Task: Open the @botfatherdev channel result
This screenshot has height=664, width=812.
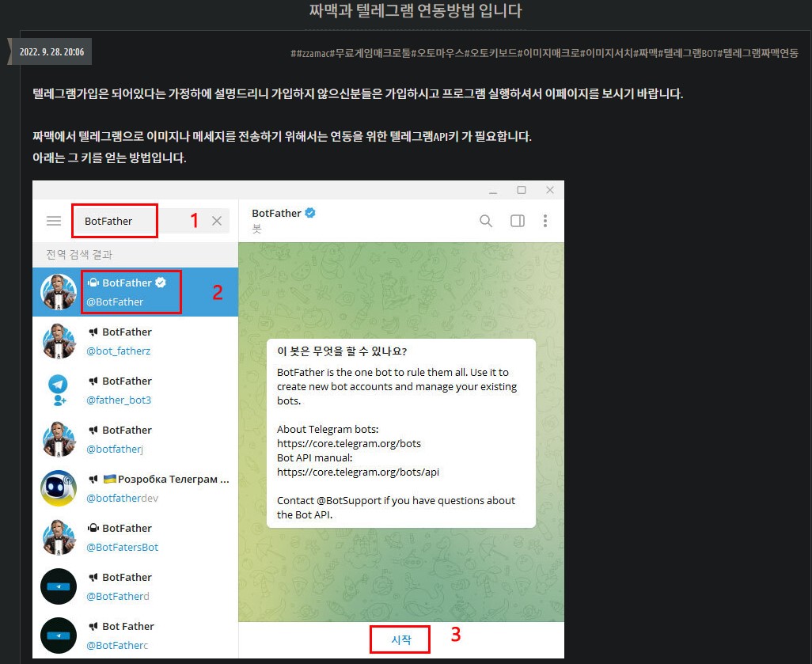Action: pyautogui.click(x=135, y=488)
